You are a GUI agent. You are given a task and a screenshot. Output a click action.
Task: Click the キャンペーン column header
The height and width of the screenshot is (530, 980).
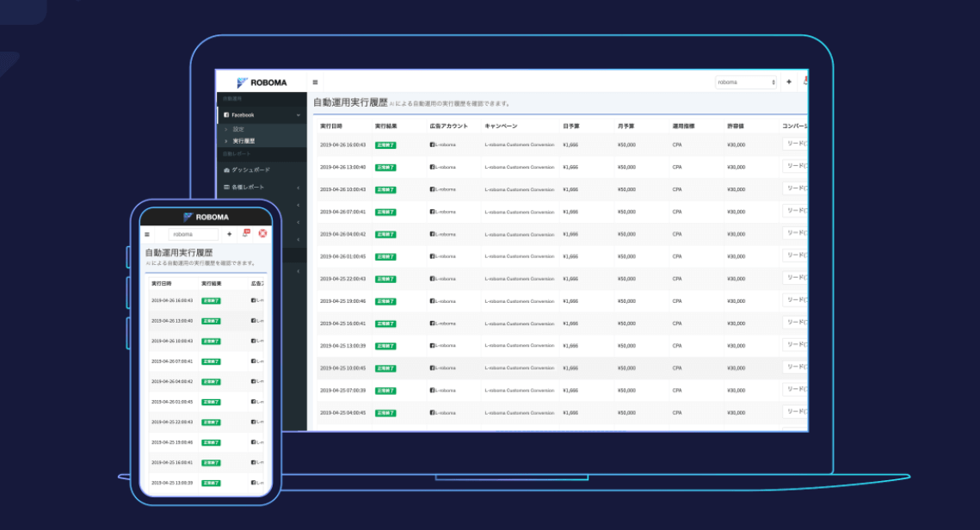(x=501, y=126)
